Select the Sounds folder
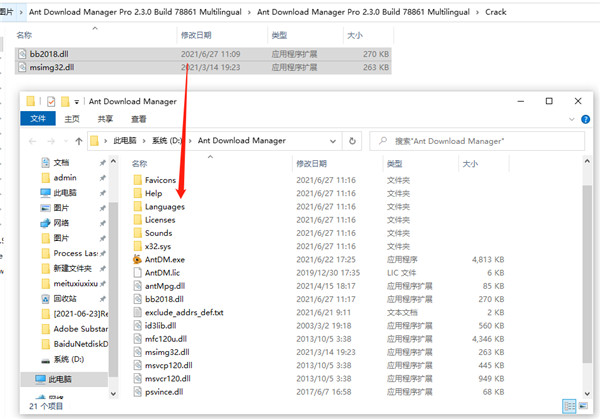 pyautogui.click(x=158, y=233)
